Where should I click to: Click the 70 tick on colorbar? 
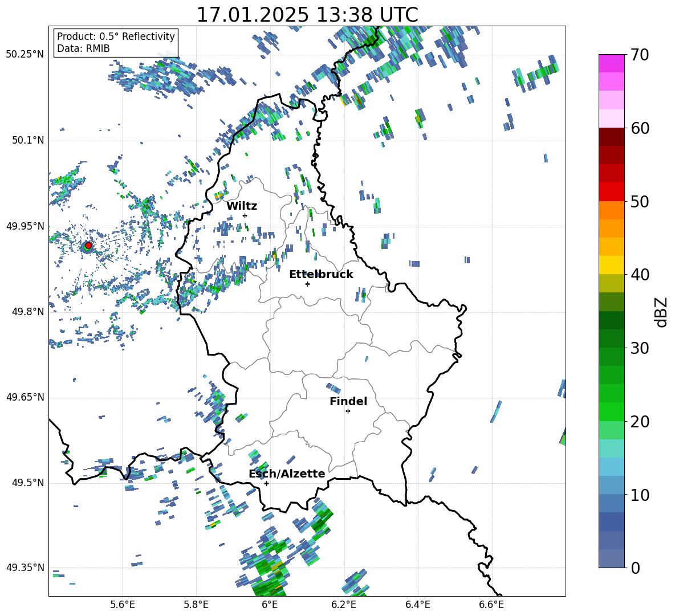click(640, 55)
